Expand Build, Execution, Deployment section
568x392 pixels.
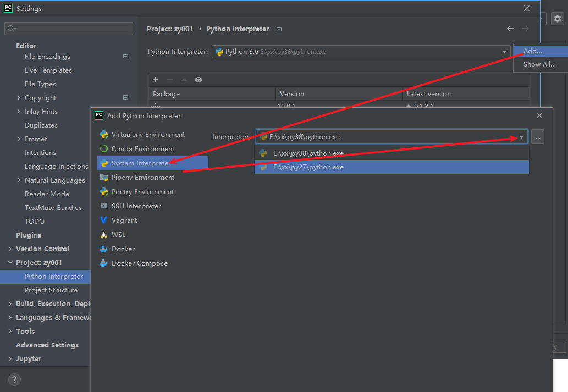coord(10,304)
